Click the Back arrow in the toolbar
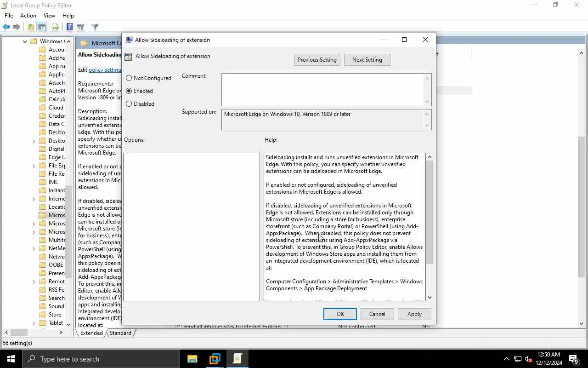 6,27
